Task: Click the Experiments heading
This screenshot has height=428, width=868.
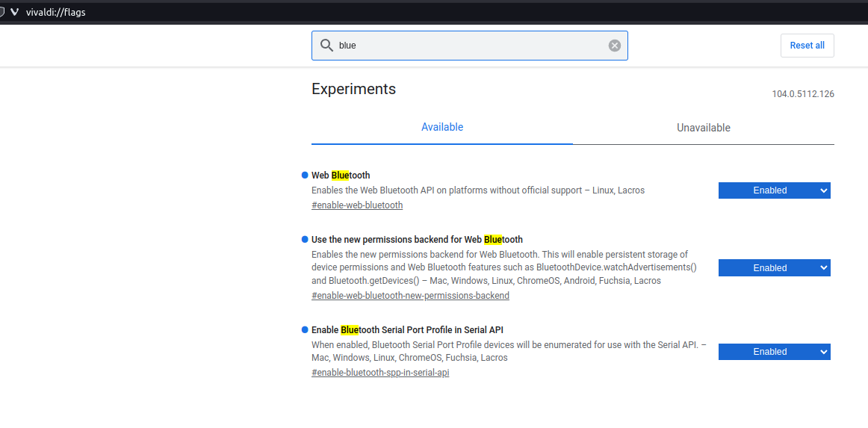Action: 354,89
